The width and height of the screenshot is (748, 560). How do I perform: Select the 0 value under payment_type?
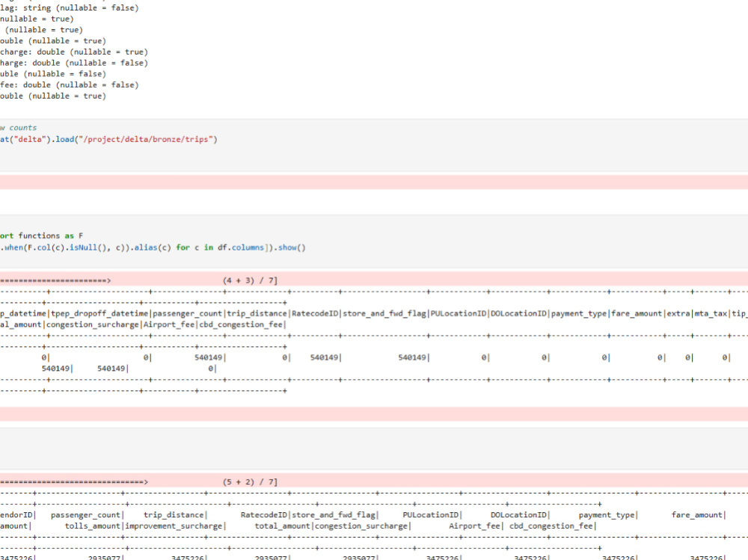(x=604, y=357)
